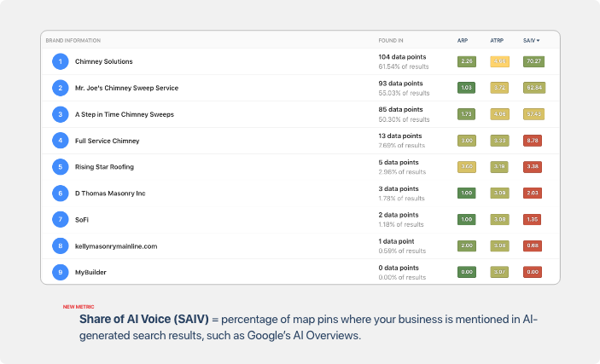This screenshot has width=600, height=364.
Task: Click the '104 data points' text
Action: pyautogui.click(x=402, y=57)
